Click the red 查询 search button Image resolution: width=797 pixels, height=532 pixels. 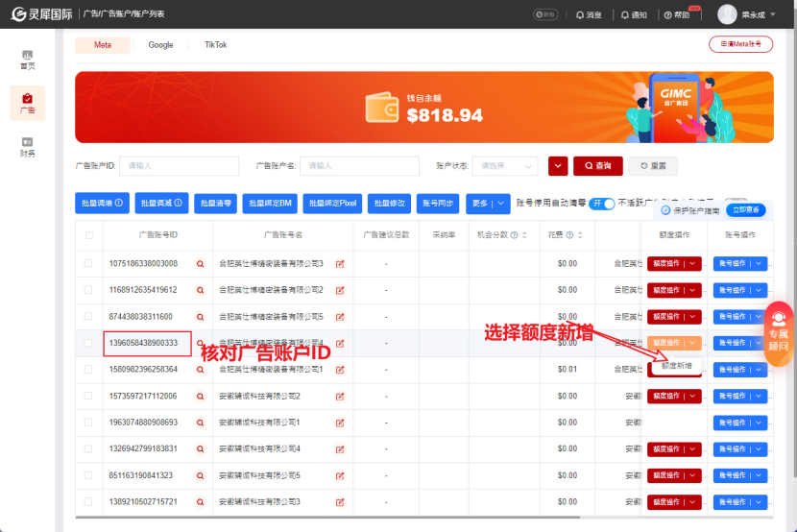coord(597,165)
